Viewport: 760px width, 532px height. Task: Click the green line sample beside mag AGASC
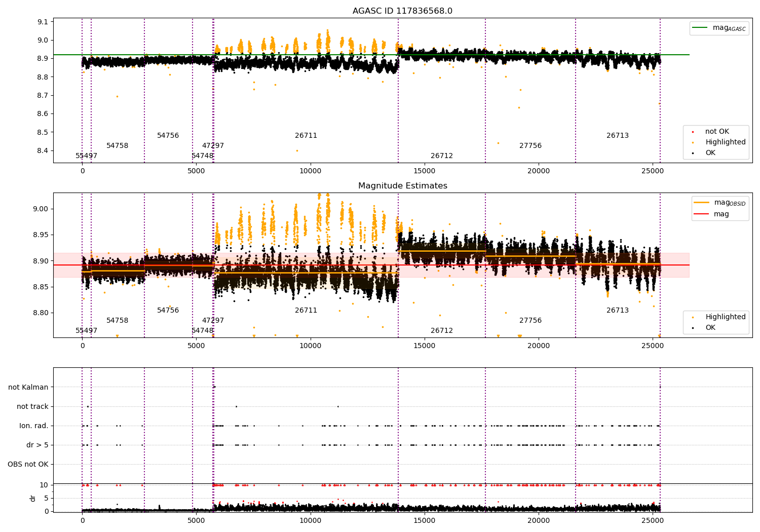point(700,28)
